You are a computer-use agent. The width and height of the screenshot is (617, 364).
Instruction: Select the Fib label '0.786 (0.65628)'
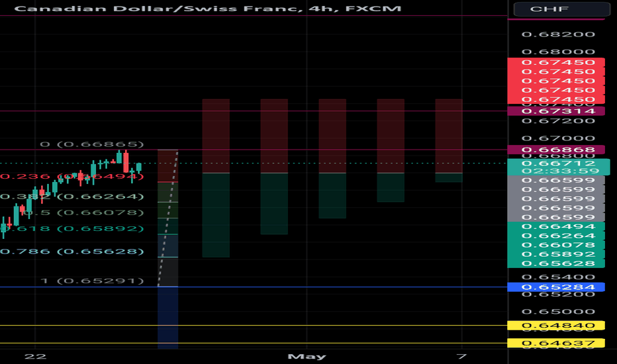coord(72,251)
